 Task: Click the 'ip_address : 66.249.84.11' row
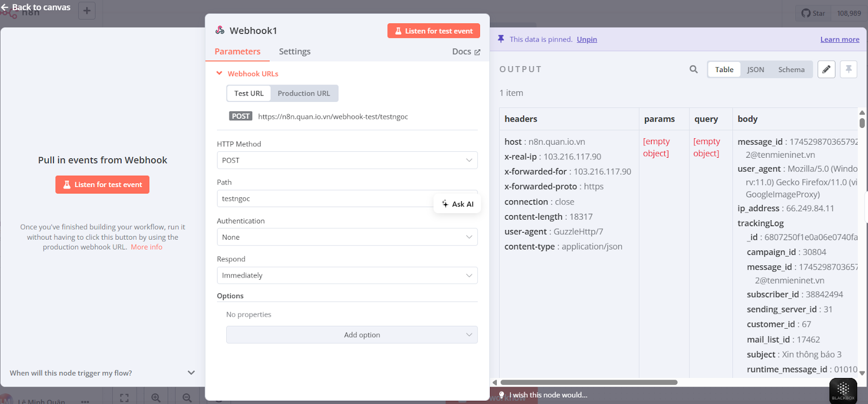(x=786, y=208)
